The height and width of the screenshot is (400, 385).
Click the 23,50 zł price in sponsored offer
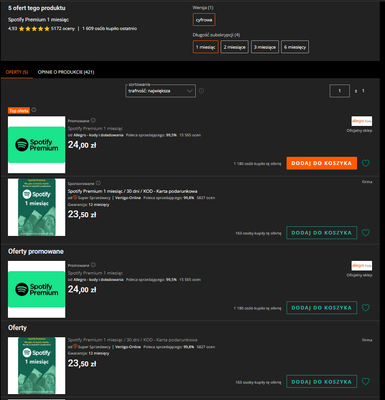tap(82, 214)
